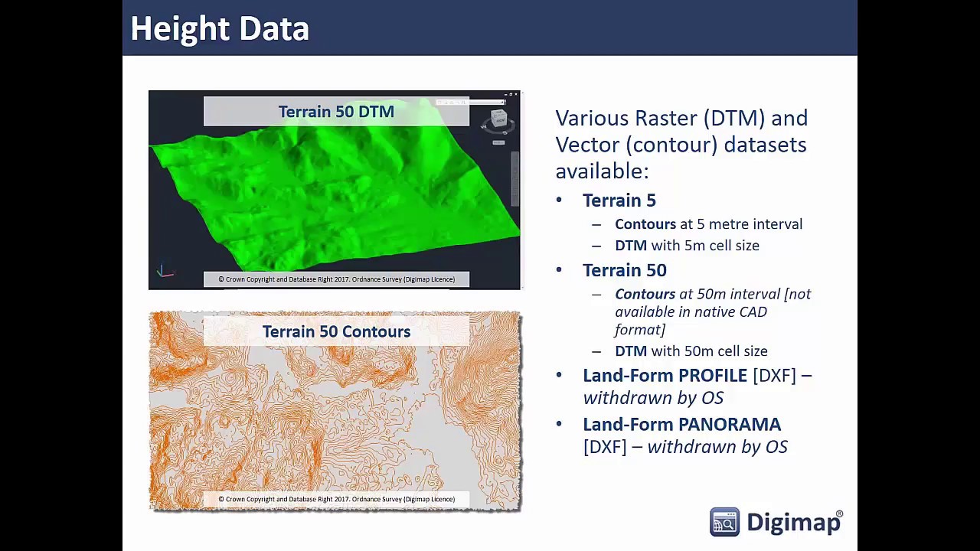Click the 'Terrain 5' bullet
Image resolution: width=980 pixels, height=551 pixels.
[x=619, y=201]
